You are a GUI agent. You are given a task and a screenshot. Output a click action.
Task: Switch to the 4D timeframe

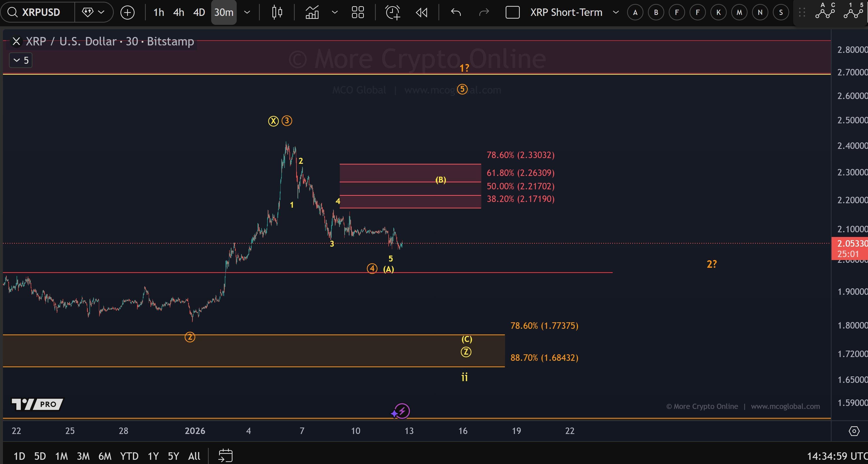point(199,12)
